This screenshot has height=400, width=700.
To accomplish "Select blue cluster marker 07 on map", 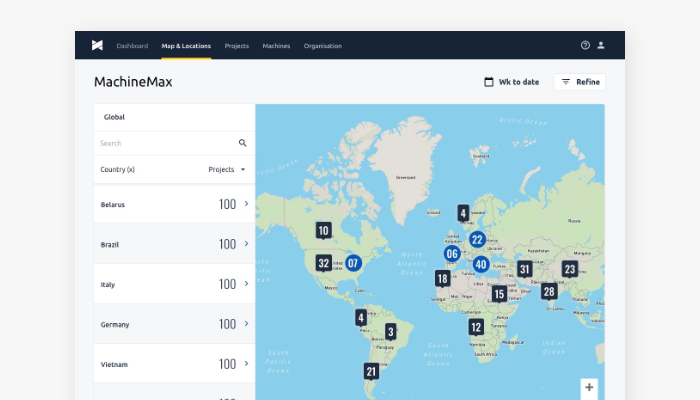I will [x=353, y=263].
